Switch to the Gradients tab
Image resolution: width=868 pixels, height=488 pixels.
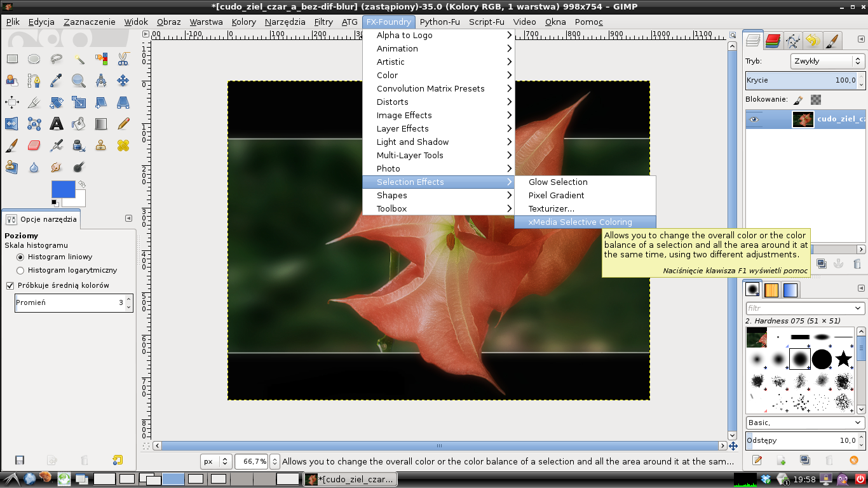[x=790, y=290]
